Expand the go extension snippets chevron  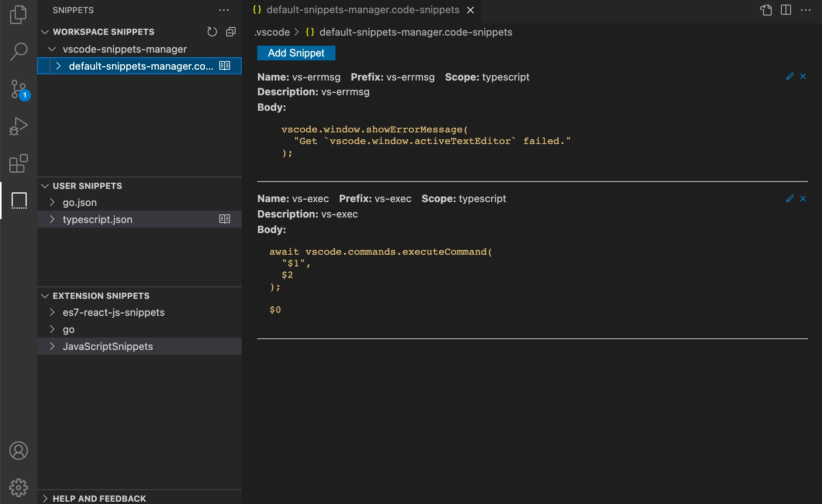coord(52,329)
